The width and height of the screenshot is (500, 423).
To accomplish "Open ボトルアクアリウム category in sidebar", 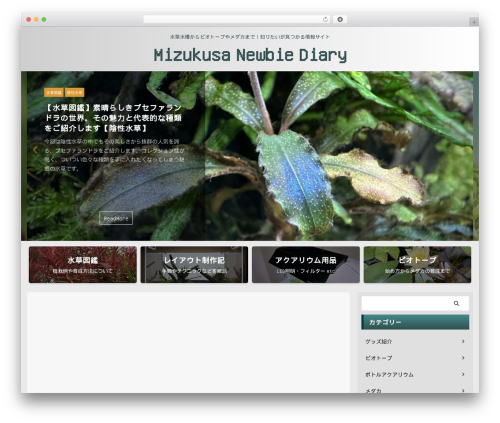I will [389, 375].
